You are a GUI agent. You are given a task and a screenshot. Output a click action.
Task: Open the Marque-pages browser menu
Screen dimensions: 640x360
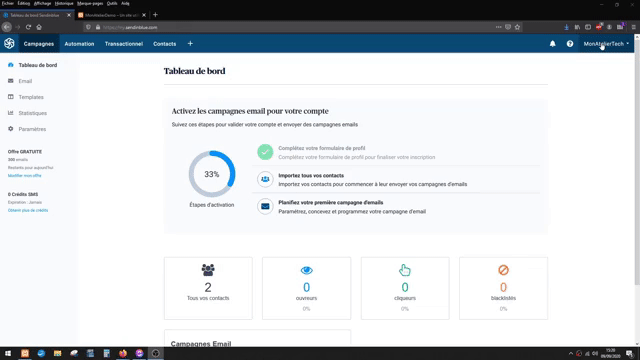[90, 3]
